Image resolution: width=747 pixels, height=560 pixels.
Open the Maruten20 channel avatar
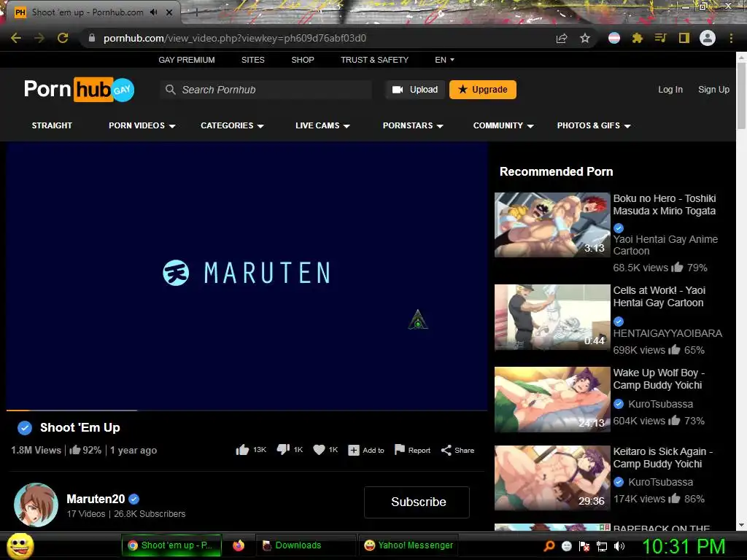(x=36, y=505)
